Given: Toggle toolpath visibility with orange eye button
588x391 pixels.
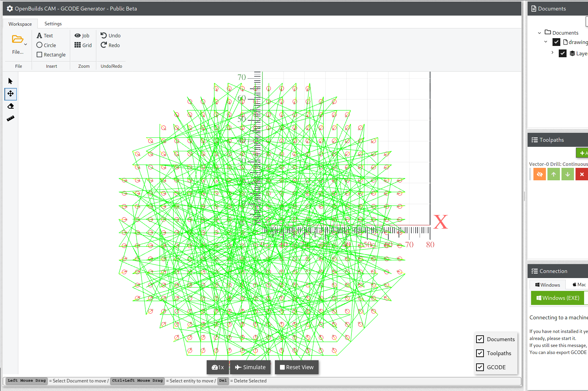Looking at the screenshot, I should [539, 174].
